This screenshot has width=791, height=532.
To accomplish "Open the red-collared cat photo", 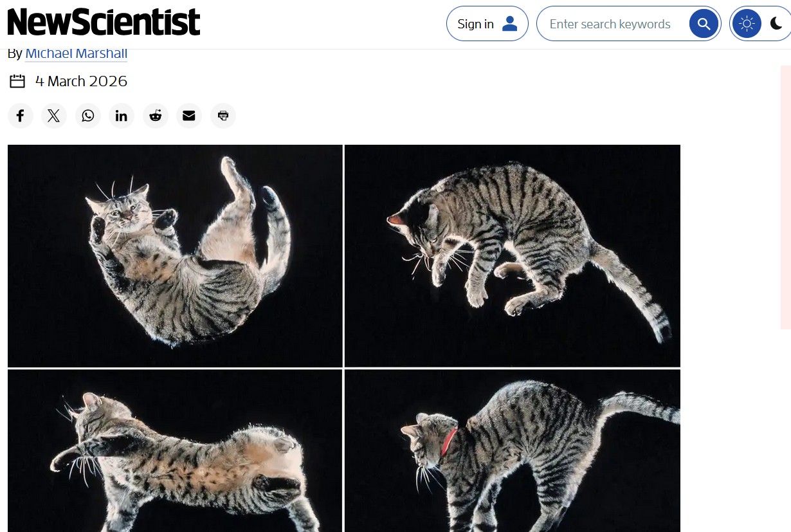I will point(513,450).
